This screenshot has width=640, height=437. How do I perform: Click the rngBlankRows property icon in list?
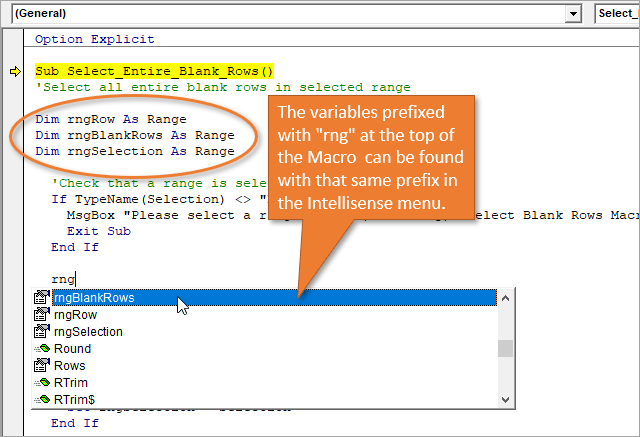tap(42, 297)
